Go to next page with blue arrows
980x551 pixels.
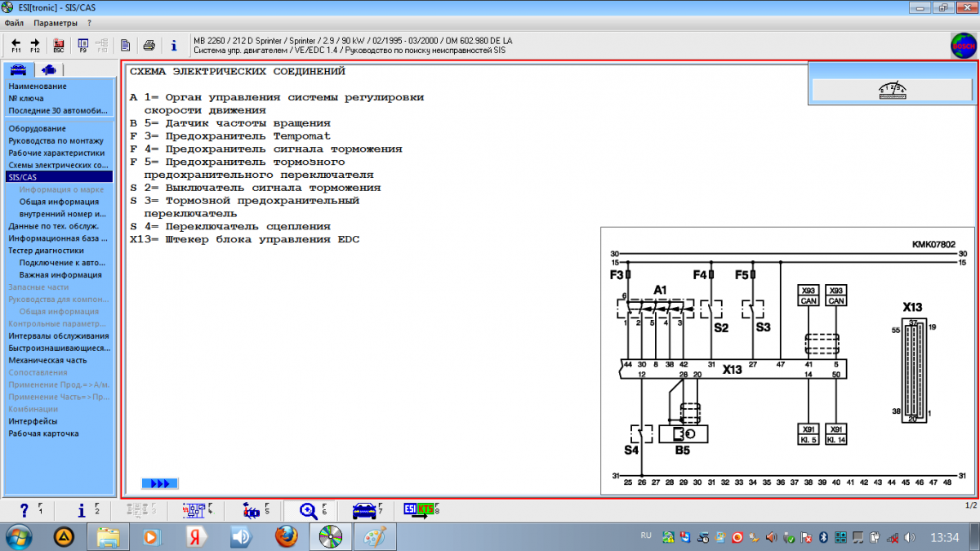coord(160,483)
